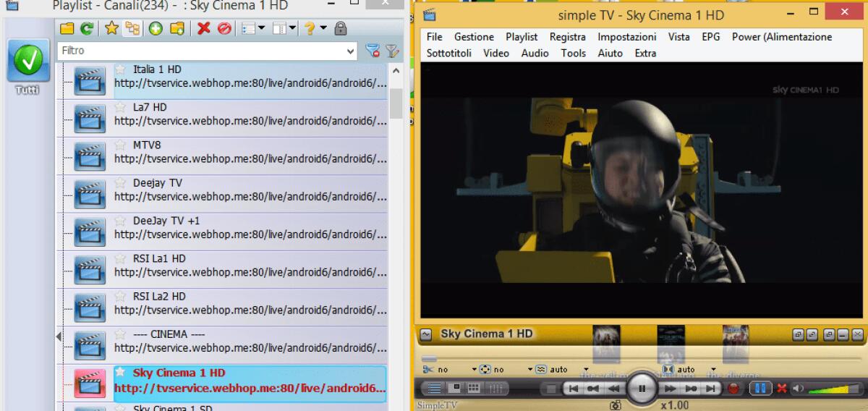Viewport: 868px width, 411px height.
Task: Toggle favorite star for RSI La2 HD
Action: (x=120, y=296)
